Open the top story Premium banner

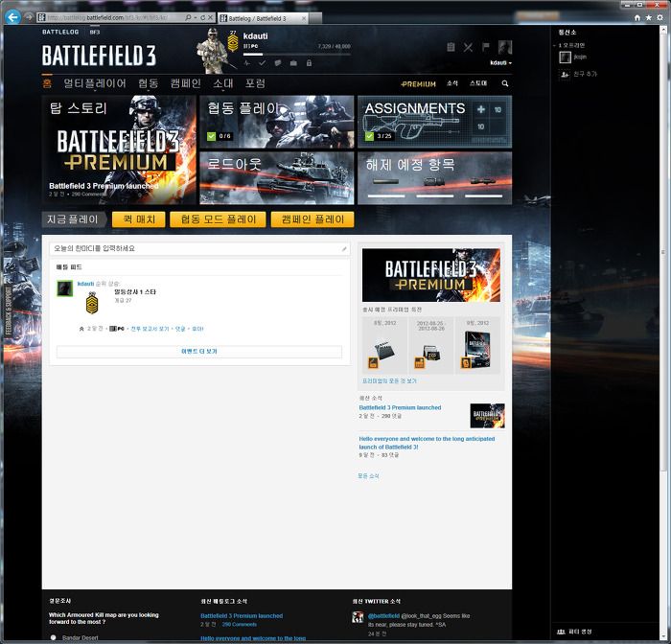(119, 149)
